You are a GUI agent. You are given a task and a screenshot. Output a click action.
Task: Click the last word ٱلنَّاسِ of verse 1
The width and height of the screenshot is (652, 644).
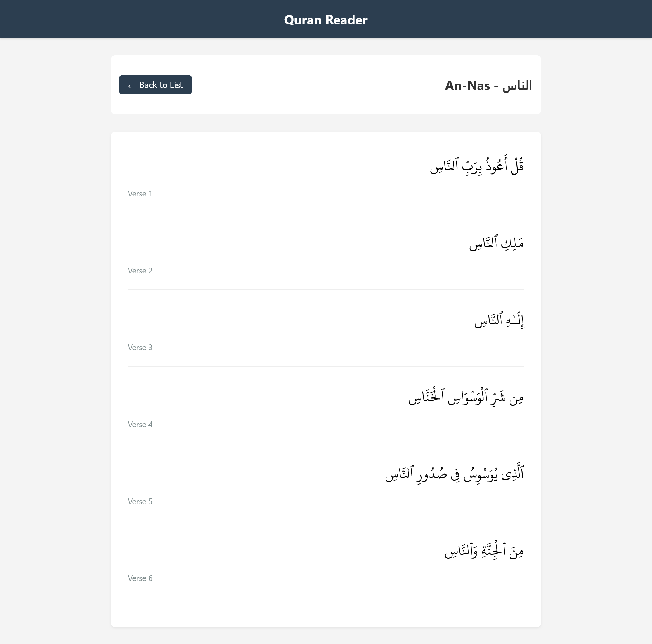tap(444, 167)
